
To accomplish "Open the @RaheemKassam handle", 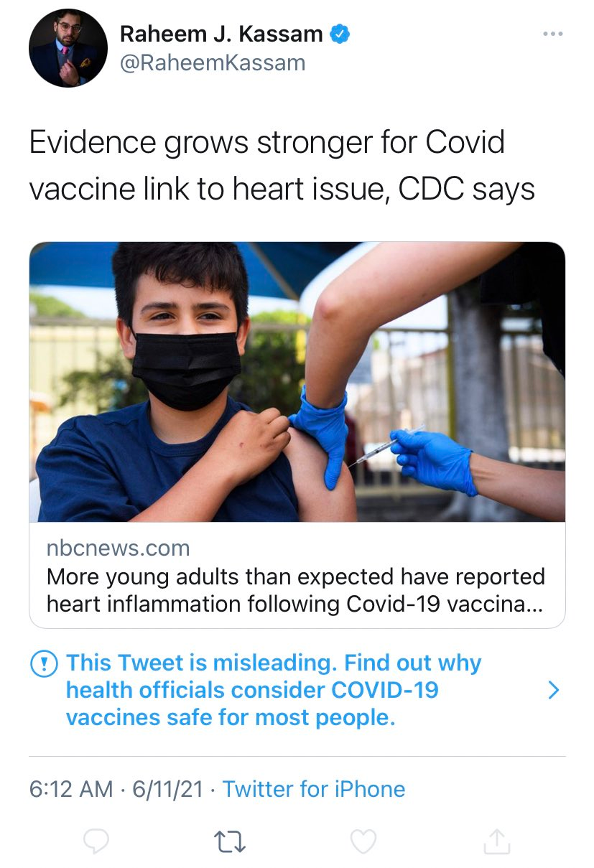I will click(x=212, y=63).
